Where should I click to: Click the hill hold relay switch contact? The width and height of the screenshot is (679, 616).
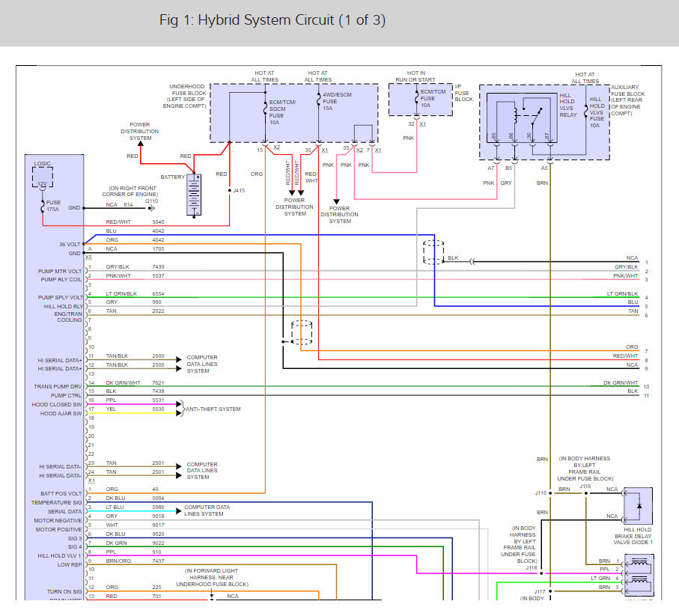pyautogui.click(x=537, y=116)
